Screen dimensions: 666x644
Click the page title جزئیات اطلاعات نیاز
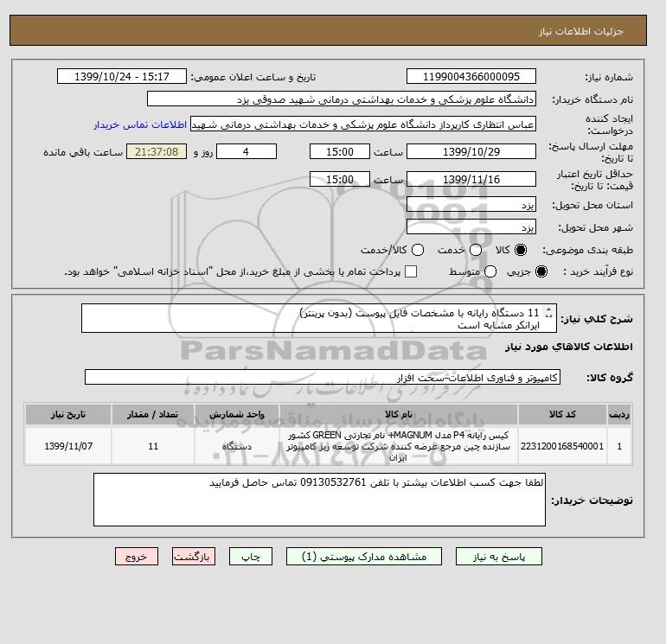580,32
